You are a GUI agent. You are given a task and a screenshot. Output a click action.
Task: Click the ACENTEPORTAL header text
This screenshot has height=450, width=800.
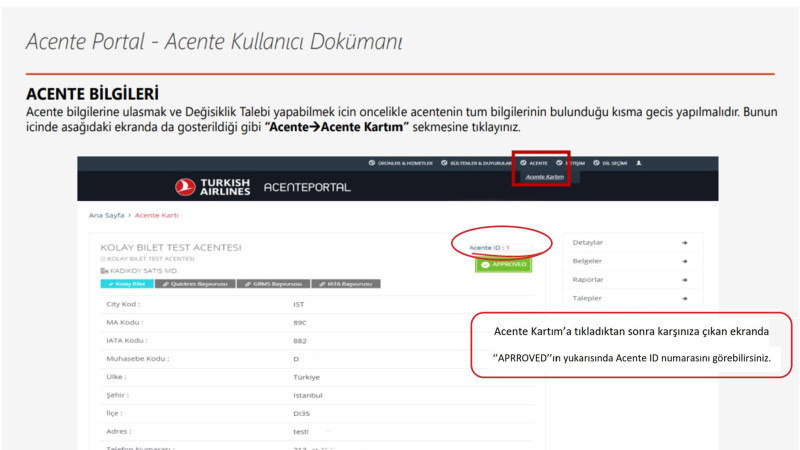click(307, 187)
